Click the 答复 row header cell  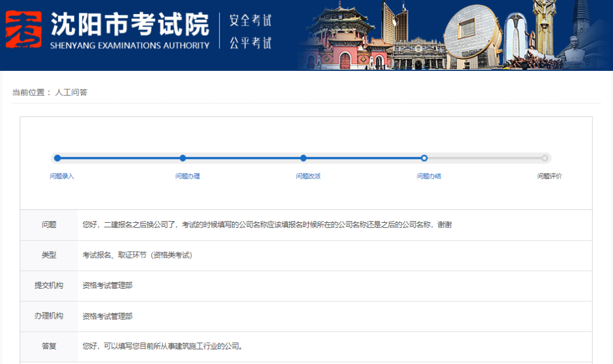coord(49,346)
